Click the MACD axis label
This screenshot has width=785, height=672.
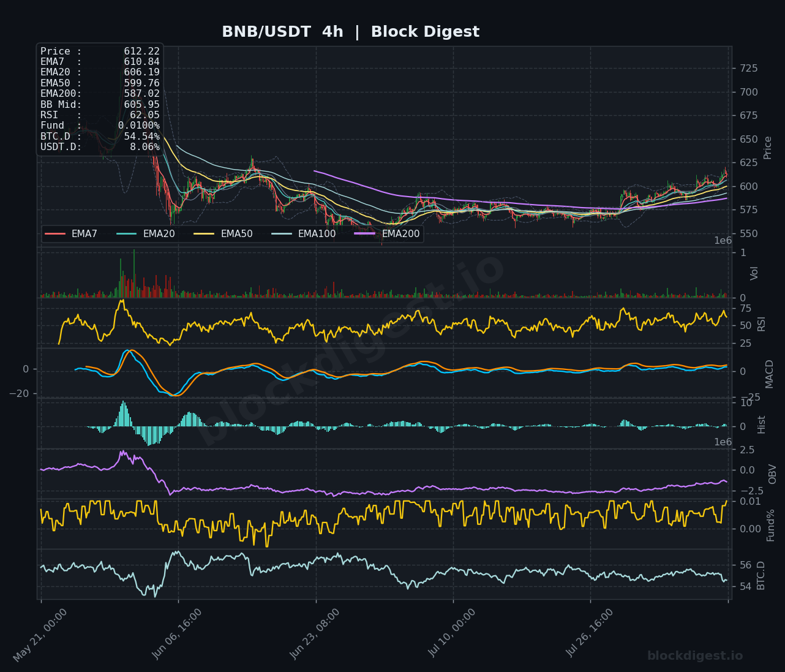point(770,374)
